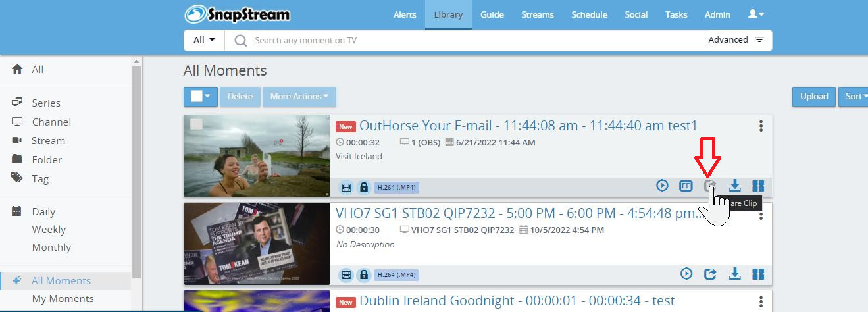Click the film icon on VHO7 row
This screenshot has width=868, height=312.
pos(346,274)
